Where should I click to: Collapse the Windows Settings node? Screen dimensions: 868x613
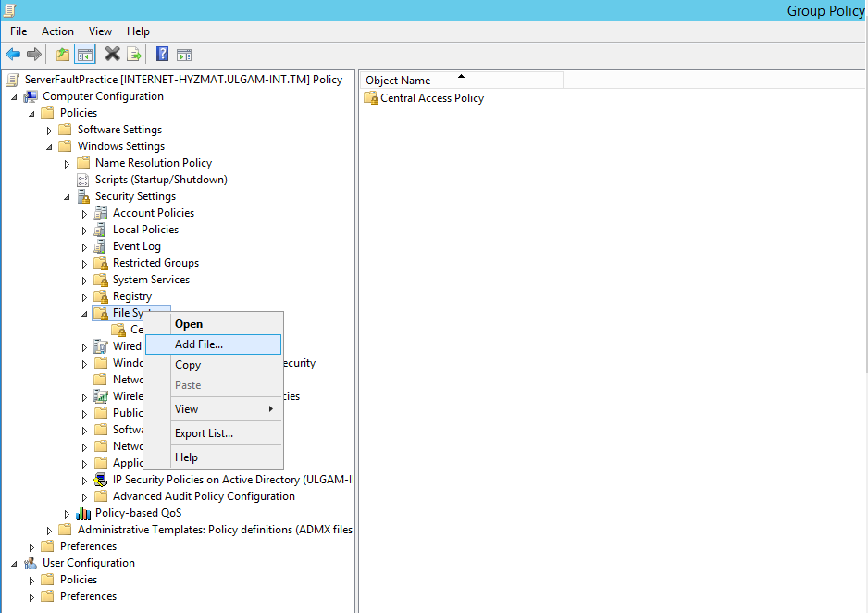(49, 147)
